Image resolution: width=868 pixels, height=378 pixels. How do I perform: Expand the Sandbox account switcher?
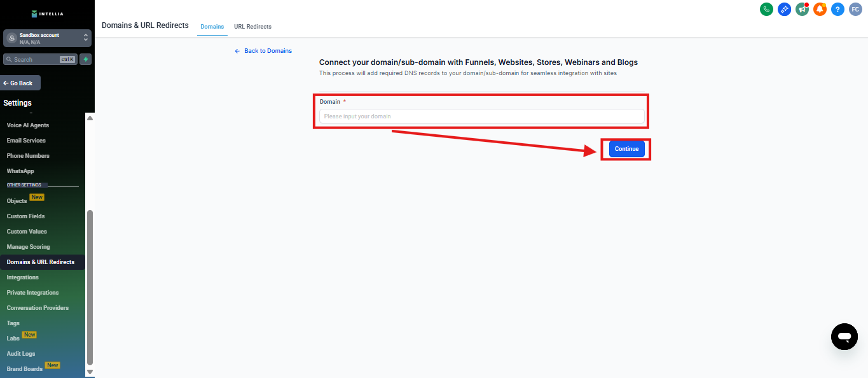point(47,38)
